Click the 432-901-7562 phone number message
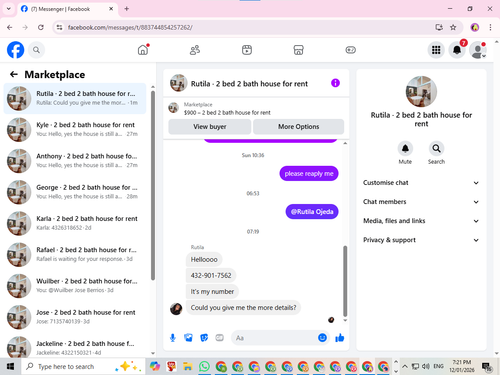 tap(211, 275)
